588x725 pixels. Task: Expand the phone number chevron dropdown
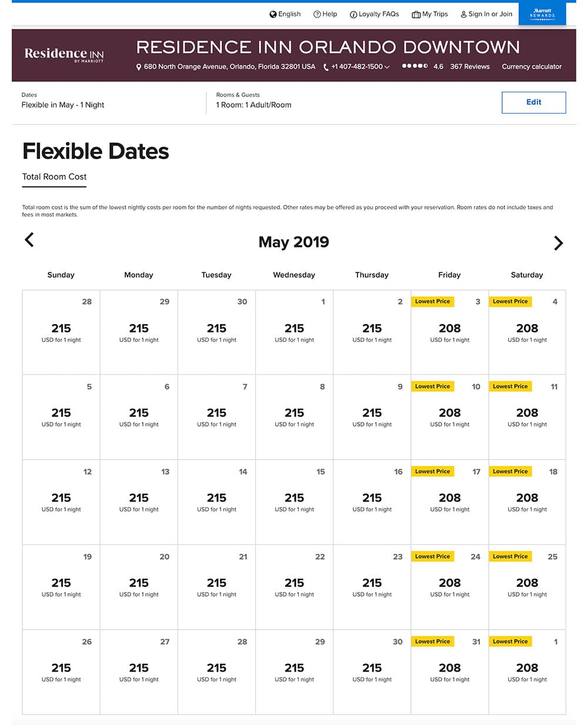pos(387,67)
